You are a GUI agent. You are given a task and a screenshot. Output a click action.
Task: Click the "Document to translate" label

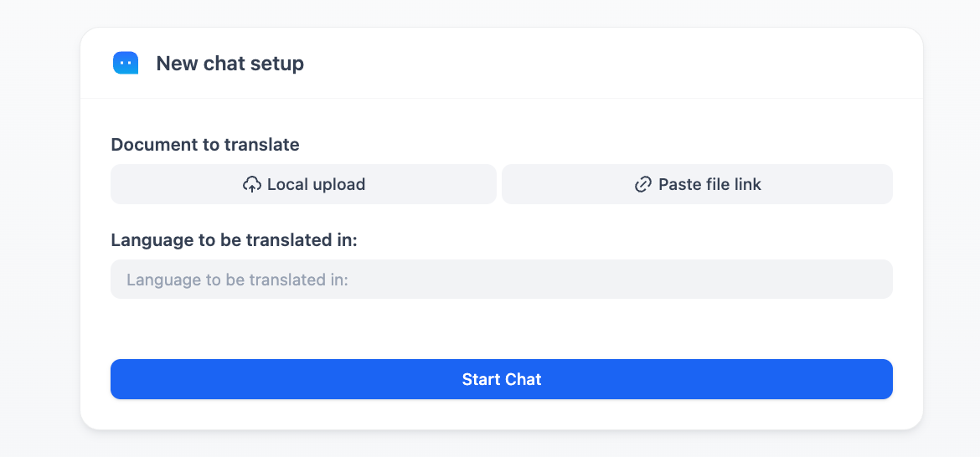coord(205,145)
